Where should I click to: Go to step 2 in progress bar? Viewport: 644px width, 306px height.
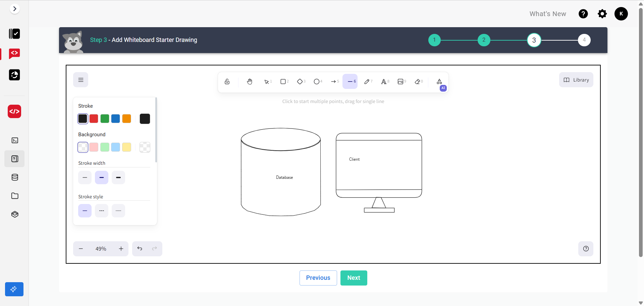[484, 40]
